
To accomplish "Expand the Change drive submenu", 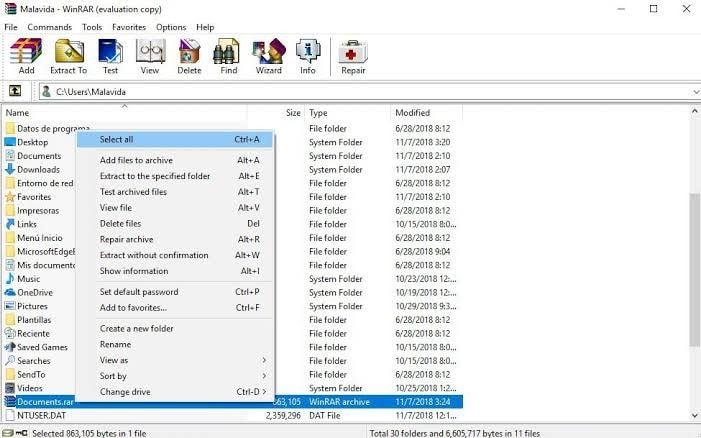I will [x=264, y=392].
